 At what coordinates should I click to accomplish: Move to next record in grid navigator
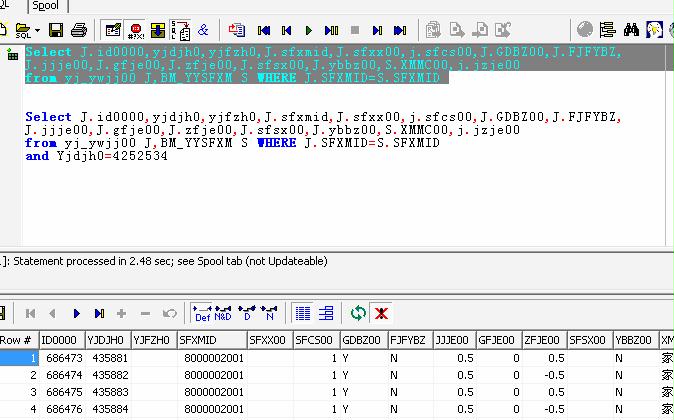point(75,313)
